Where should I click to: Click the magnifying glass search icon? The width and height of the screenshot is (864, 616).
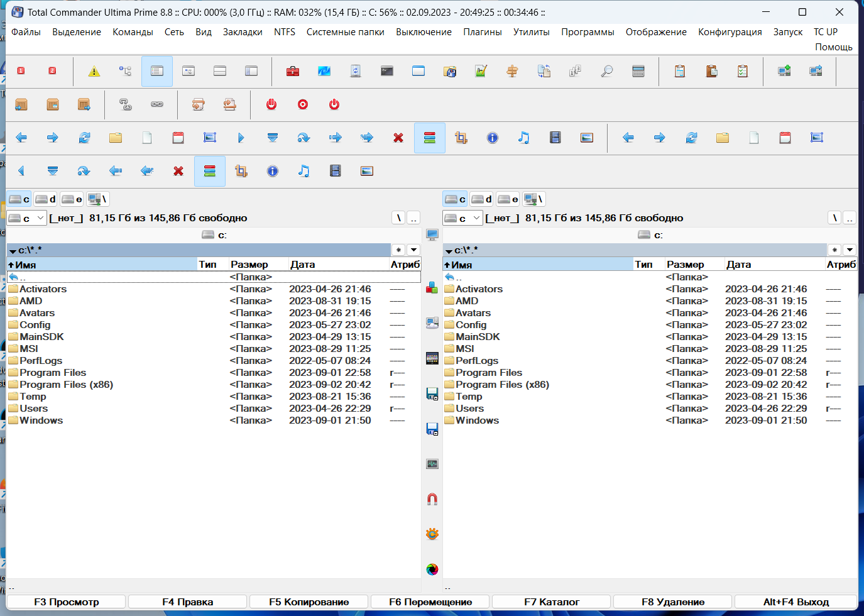tap(607, 72)
